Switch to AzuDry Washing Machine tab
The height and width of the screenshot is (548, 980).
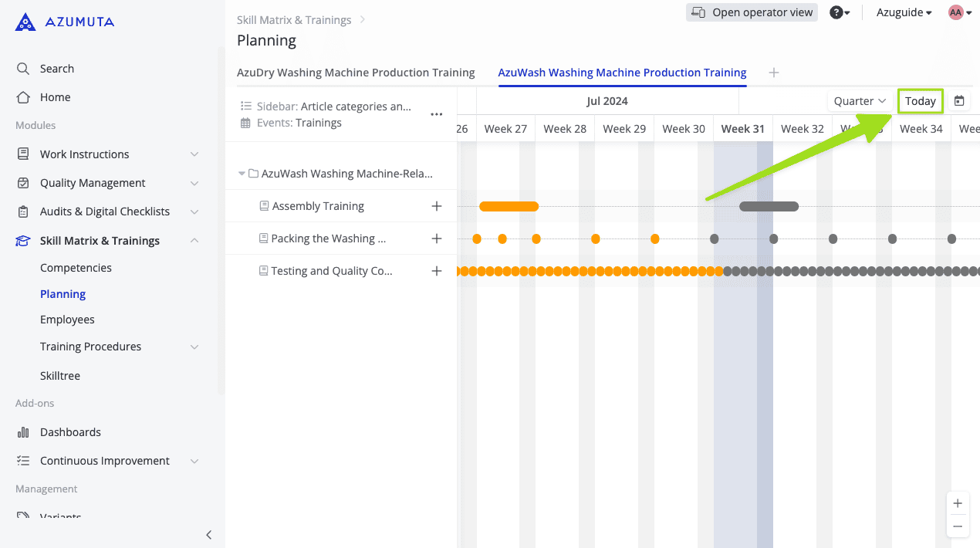[356, 73]
